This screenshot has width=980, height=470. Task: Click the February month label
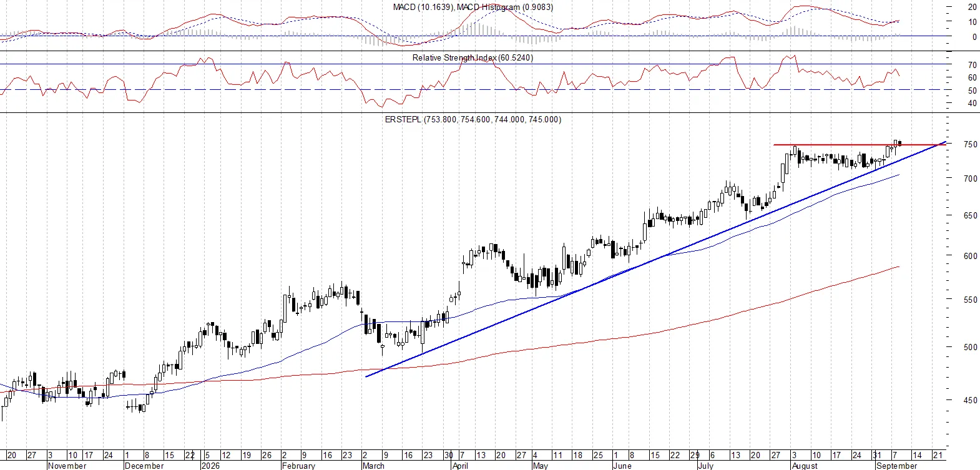(298, 466)
